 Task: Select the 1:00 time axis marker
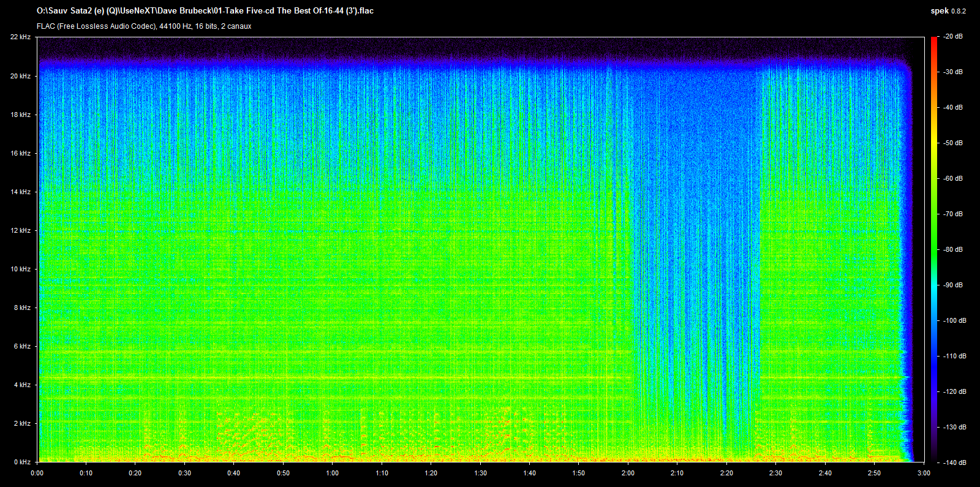coord(333,473)
